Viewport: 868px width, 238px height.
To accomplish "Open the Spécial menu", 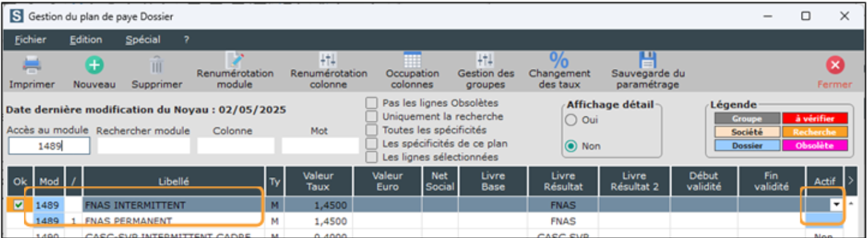I will [142, 39].
